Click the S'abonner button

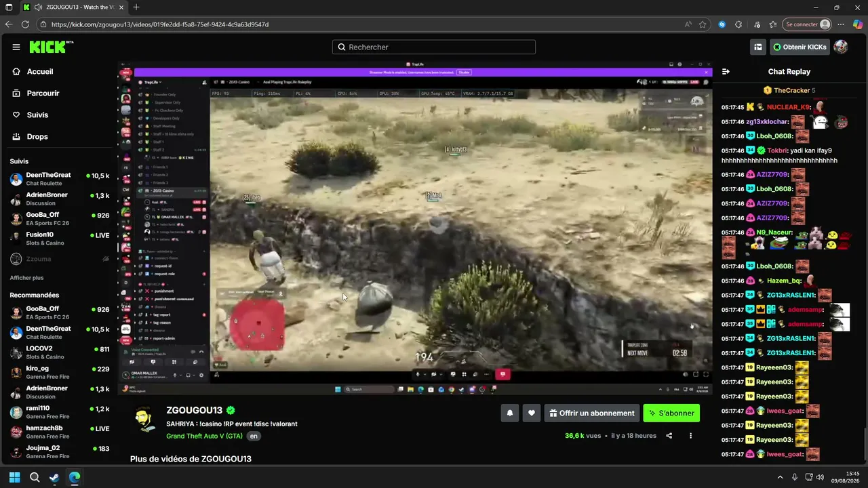pyautogui.click(x=671, y=413)
